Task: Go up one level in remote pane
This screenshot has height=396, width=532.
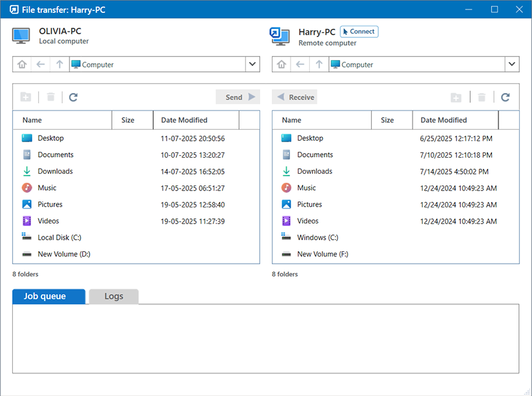Action: (x=319, y=65)
